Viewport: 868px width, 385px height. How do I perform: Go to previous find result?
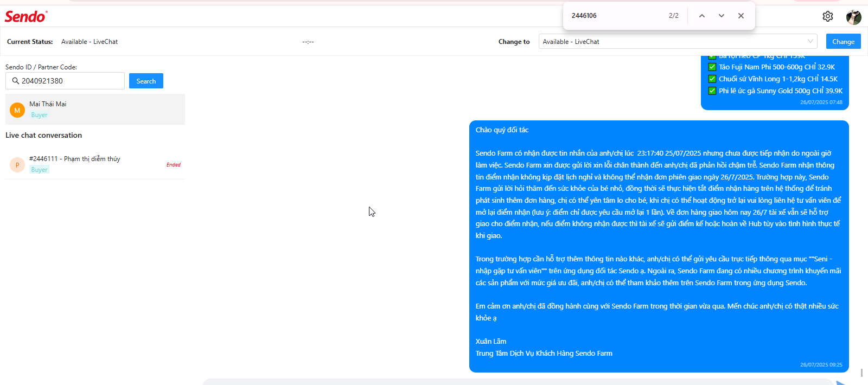(702, 16)
